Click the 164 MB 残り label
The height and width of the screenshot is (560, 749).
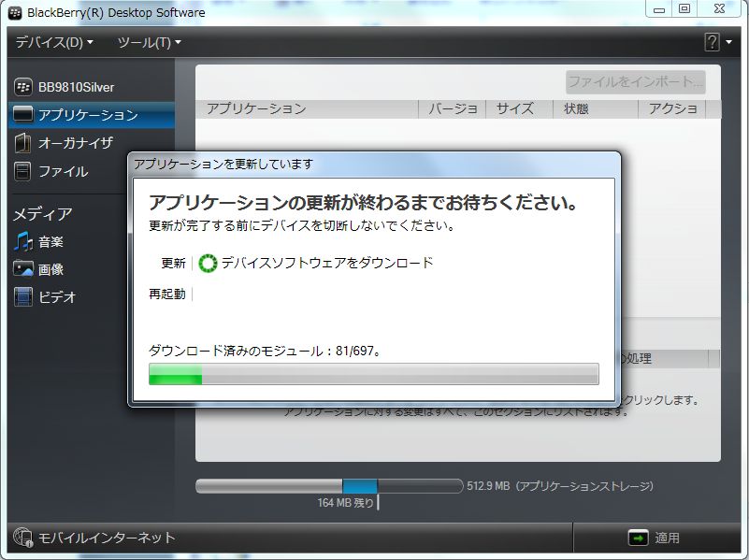click(345, 503)
